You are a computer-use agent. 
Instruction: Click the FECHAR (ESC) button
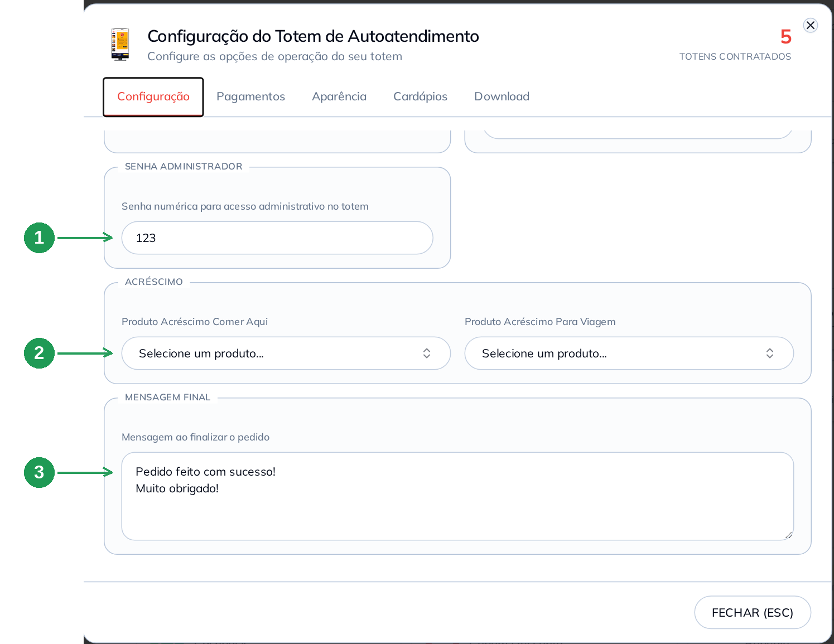coord(753,612)
